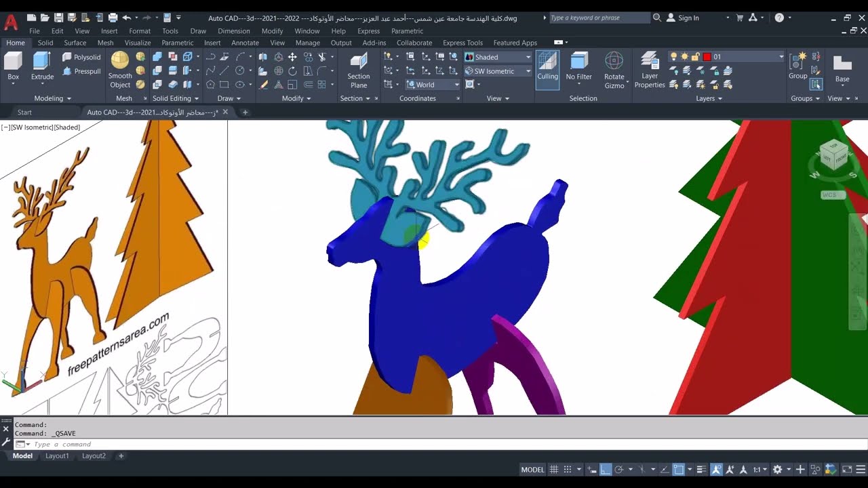Click the red color swatch of layer 01
This screenshot has height=488, width=868.
tap(707, 57)
